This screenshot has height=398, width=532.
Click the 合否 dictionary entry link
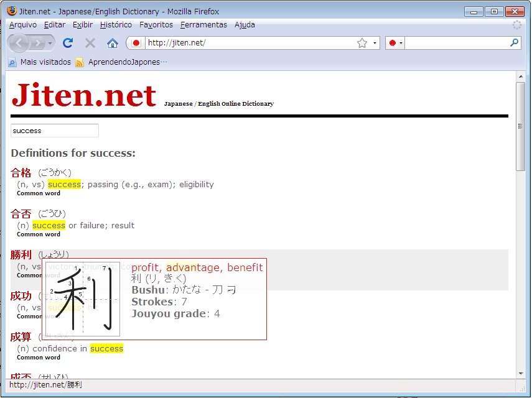(21, 214)
